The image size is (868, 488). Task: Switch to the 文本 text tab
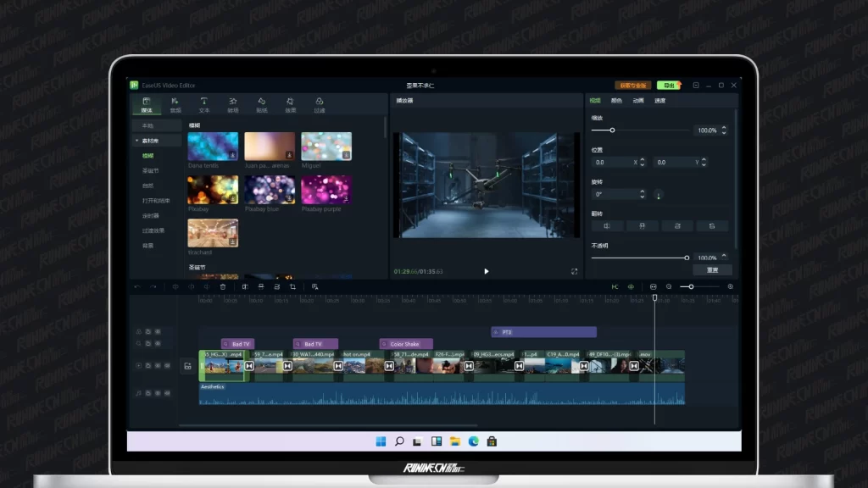[204, 105]
